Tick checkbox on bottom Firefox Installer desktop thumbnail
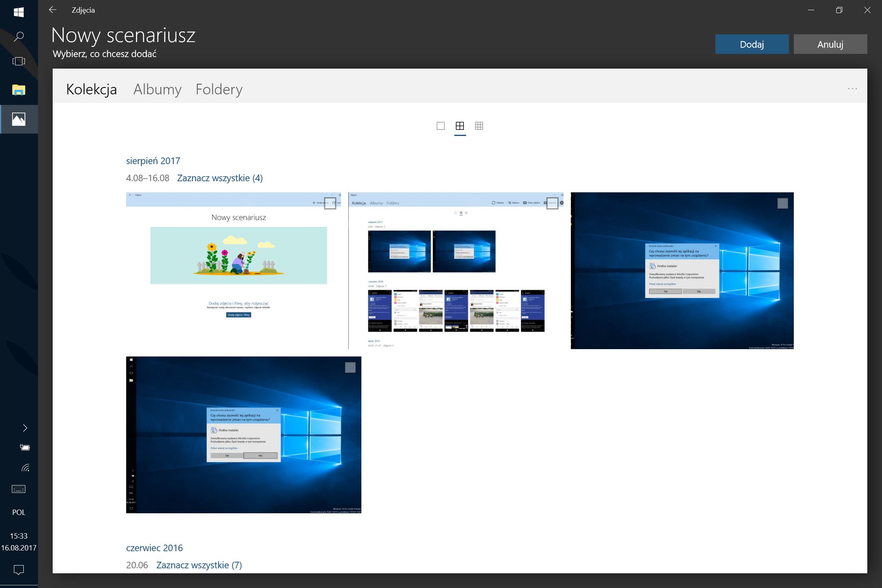 350,367
